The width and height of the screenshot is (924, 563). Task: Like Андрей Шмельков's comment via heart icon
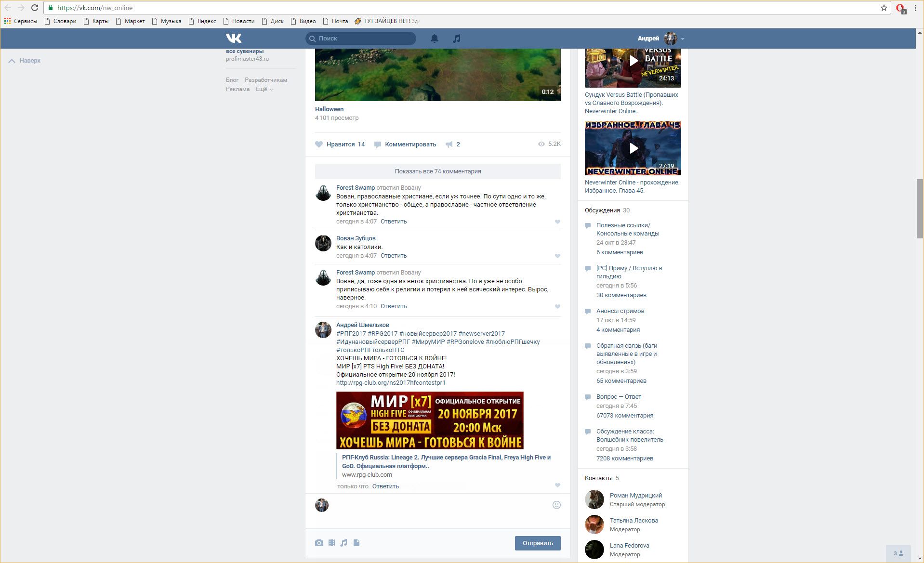pos(557,485)
